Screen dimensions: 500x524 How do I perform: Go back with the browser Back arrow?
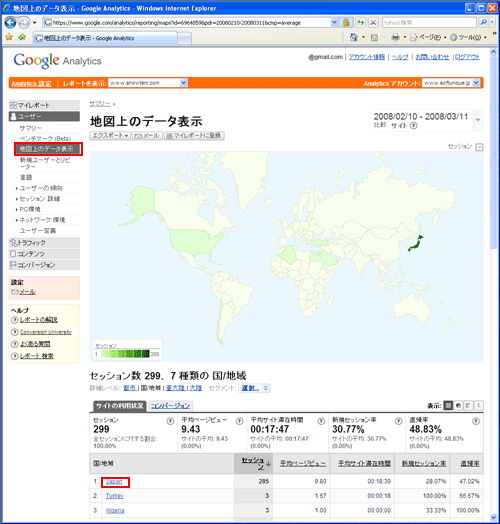click(10, 23)
